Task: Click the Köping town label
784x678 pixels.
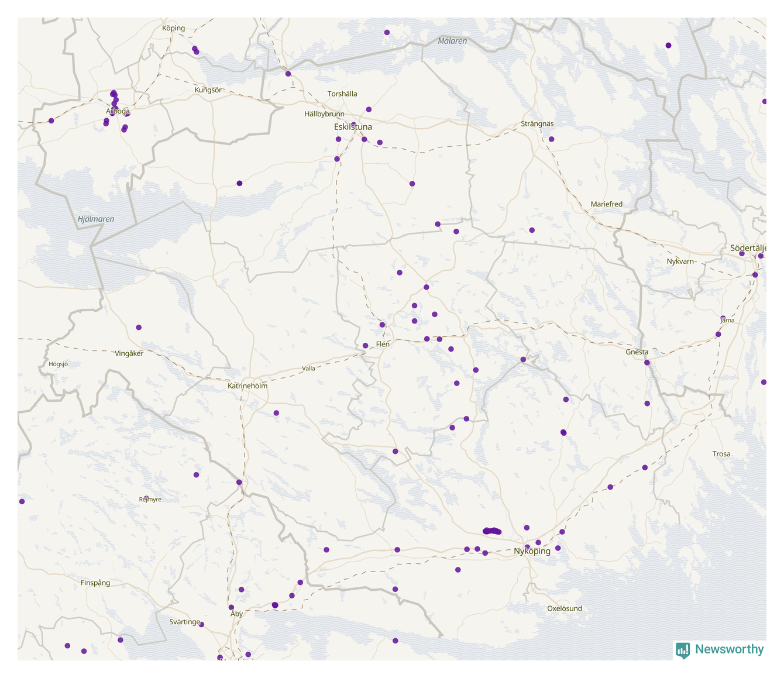Action: click(173, 28)
